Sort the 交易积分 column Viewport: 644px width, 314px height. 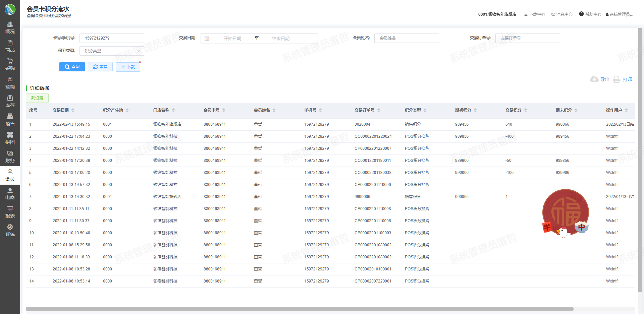[526, 110]
